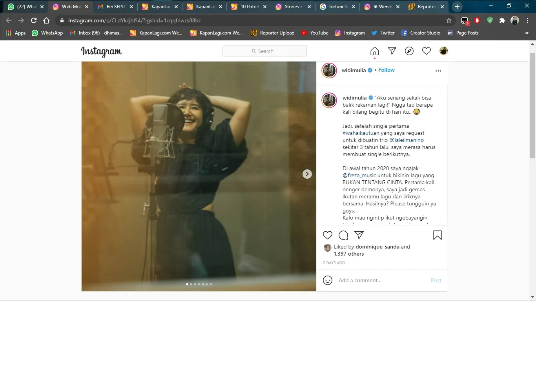
Task: Go to next photo in carousel
Action: pyautogui.click(x=307, y=174)
